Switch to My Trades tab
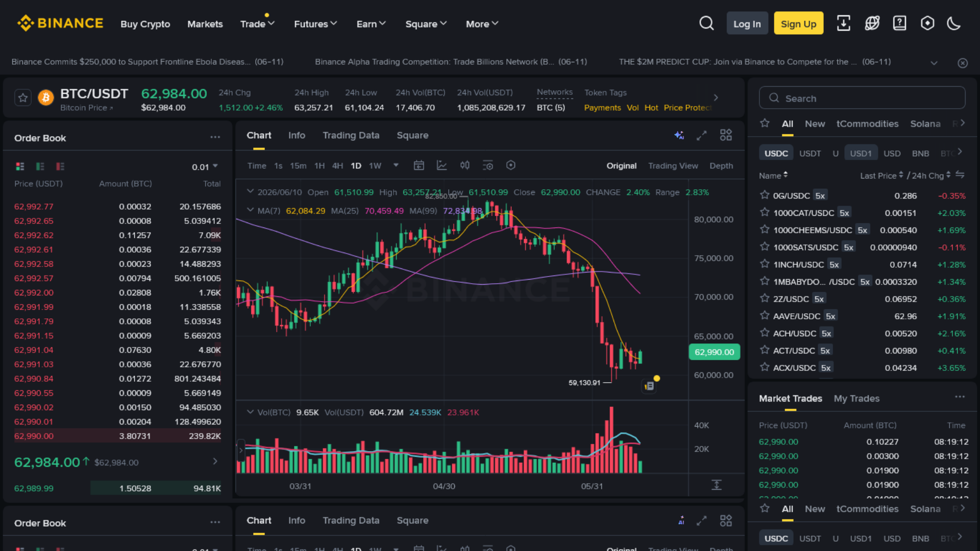The width and height of the screenshot is (980, 551). [x=856, y=398]
